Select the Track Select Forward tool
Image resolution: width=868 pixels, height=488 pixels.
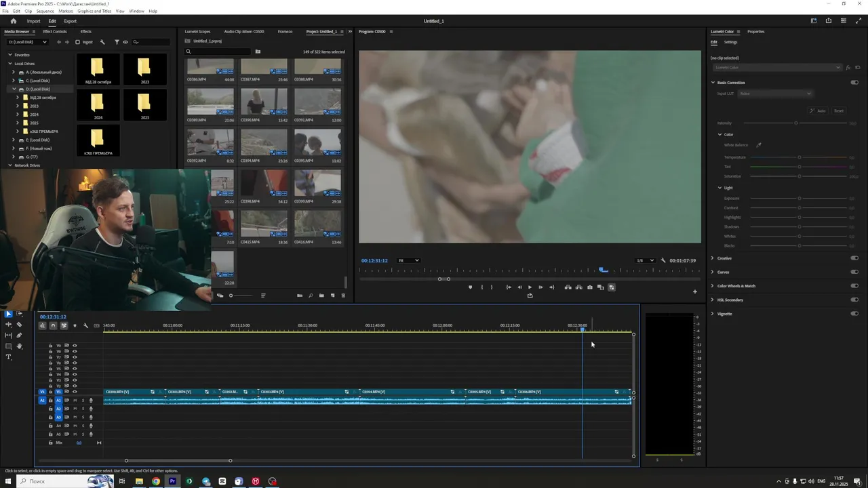[x=19, y=314]
